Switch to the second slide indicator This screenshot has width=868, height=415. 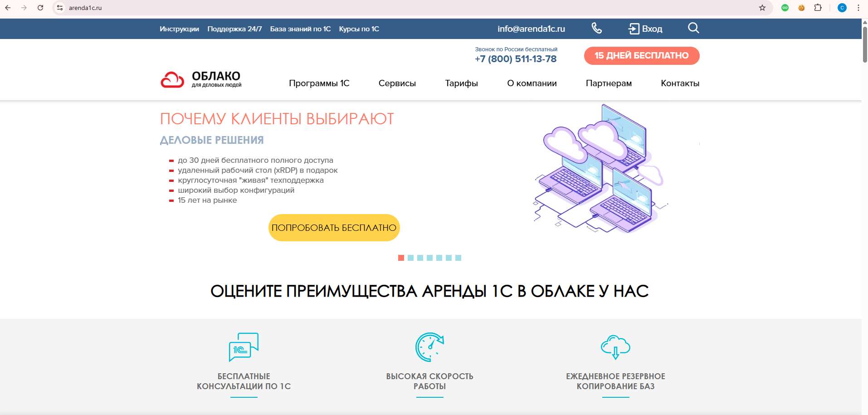pos(410,258)
